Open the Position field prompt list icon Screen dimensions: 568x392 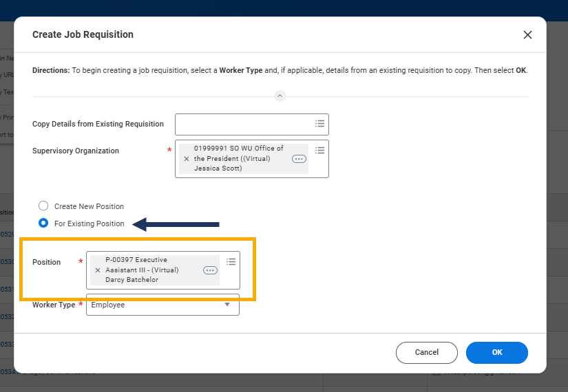(231, 262)
